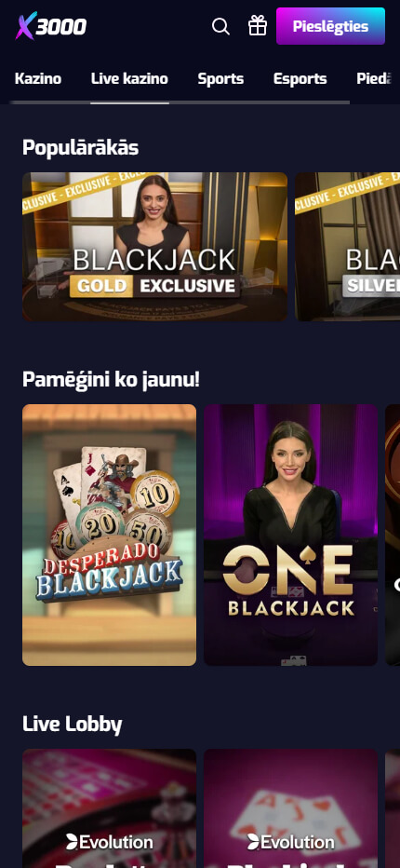Open the search magnifier icon

220,26
